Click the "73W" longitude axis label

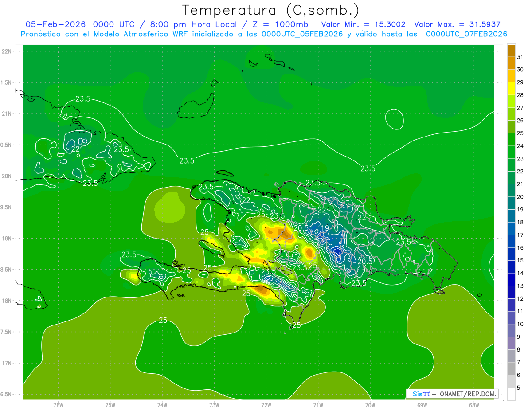point(214,405)
